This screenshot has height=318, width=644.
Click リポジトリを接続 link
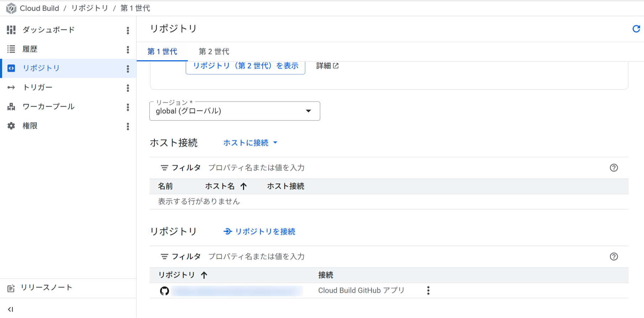point(259,232)
